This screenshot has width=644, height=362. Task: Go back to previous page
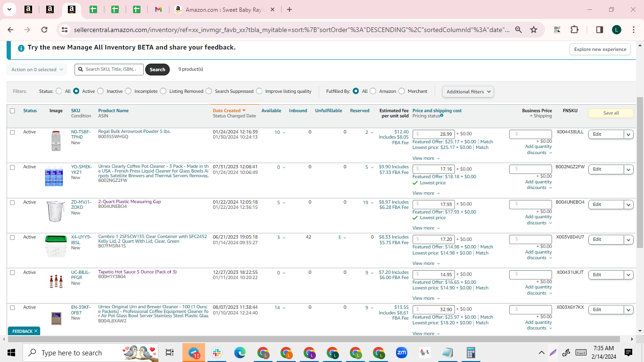point(10,30)
